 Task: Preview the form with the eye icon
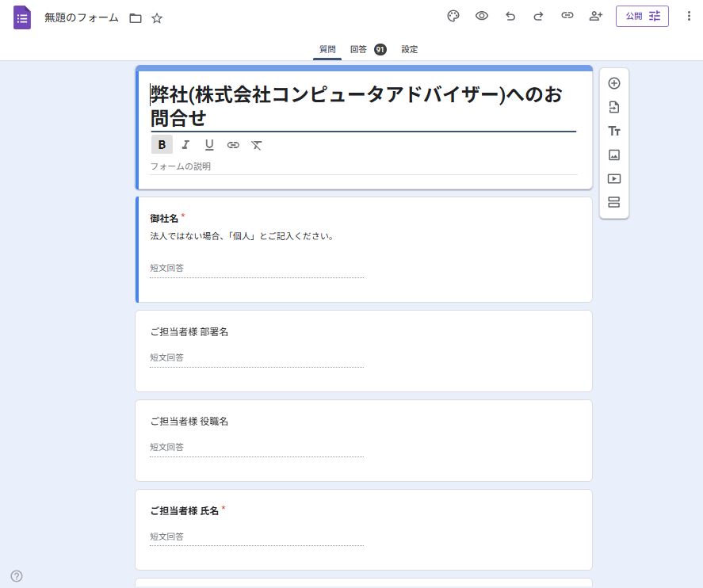(x=482, y=16)
